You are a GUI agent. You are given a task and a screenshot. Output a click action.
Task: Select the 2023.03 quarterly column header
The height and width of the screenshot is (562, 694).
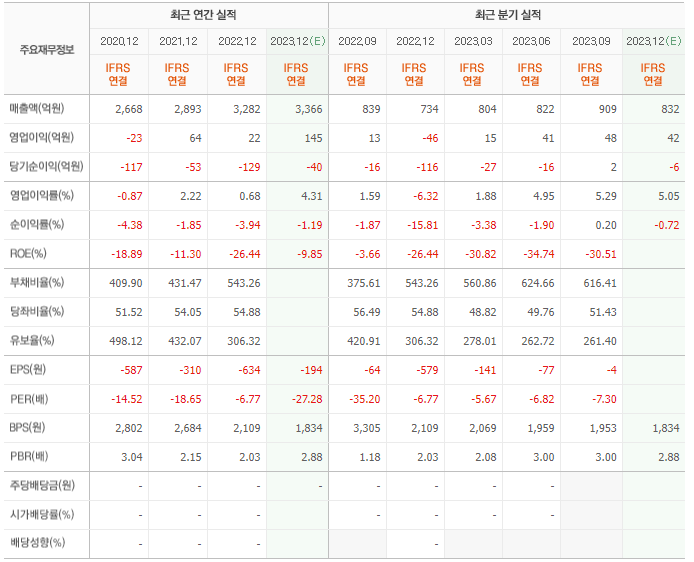[x=473, y=41]
